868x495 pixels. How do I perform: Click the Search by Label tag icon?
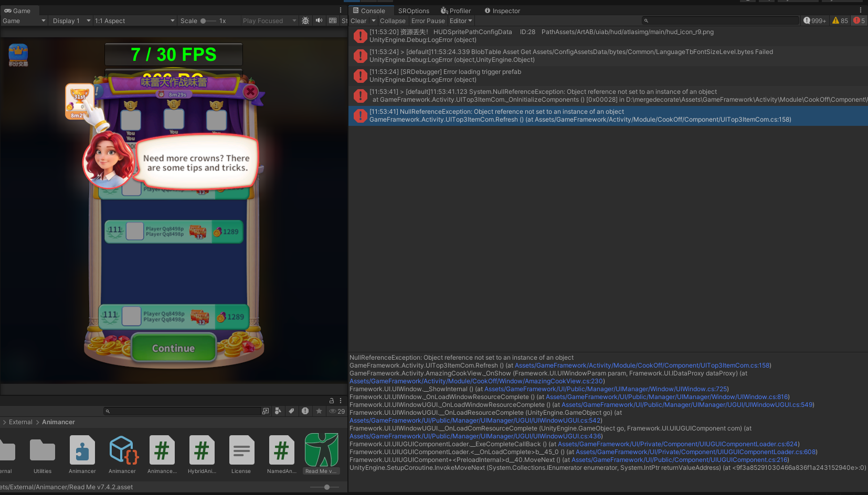291,411
